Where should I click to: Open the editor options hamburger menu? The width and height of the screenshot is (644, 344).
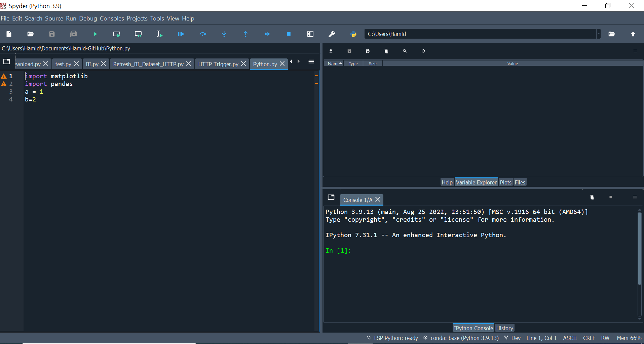[x=311, y=61]
